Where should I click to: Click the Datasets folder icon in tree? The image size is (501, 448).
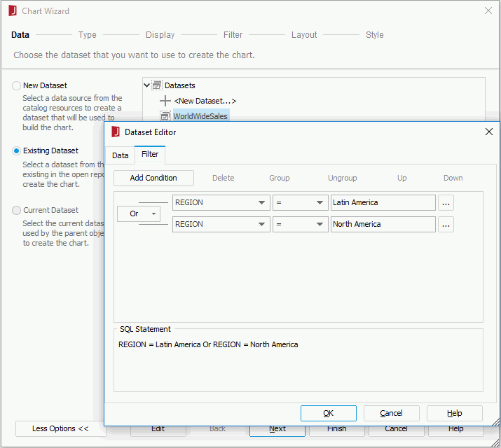coord(157,85)
